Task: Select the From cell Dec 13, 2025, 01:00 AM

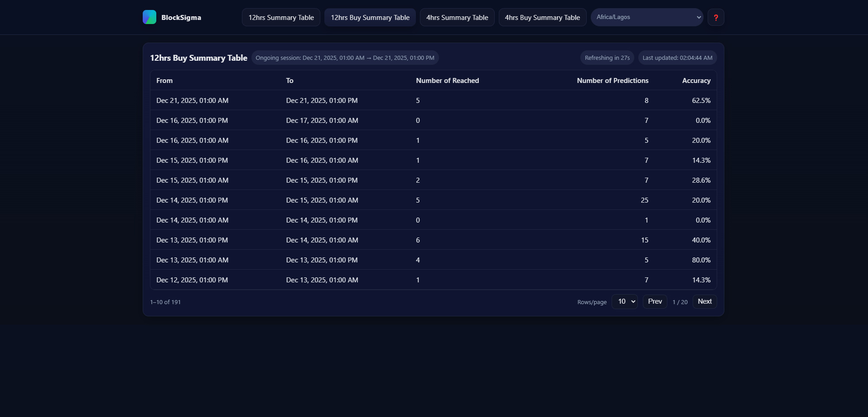Action: click(x=192, y=260)
